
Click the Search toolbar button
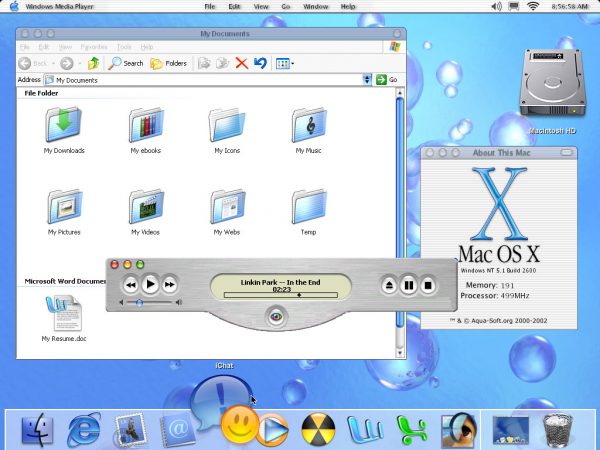[126, 63]
